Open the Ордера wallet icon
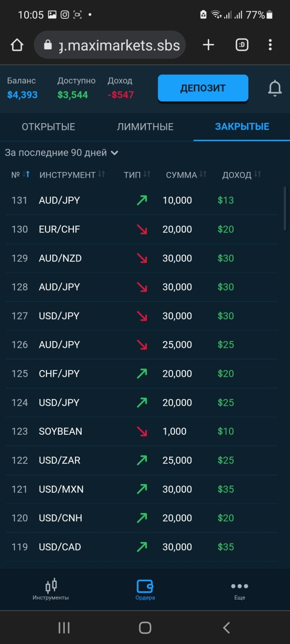This screenshot has width=290, height=644. (145, 586)
